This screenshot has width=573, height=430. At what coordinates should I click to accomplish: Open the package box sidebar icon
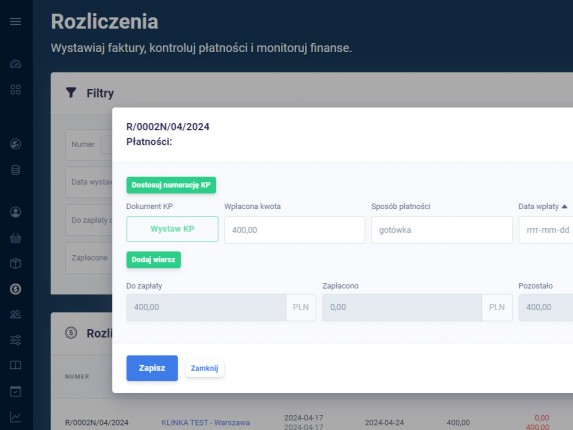coord(15,263)
